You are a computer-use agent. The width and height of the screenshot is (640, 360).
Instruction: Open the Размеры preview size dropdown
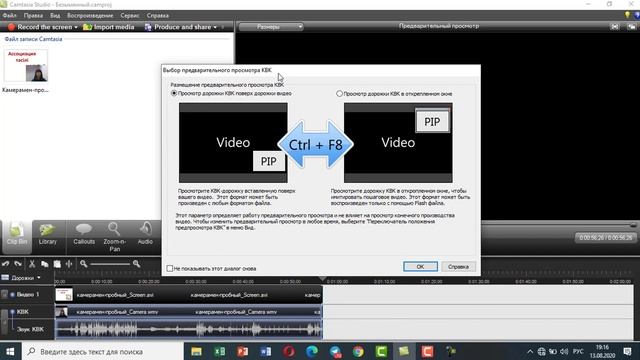tap(271, 27)
